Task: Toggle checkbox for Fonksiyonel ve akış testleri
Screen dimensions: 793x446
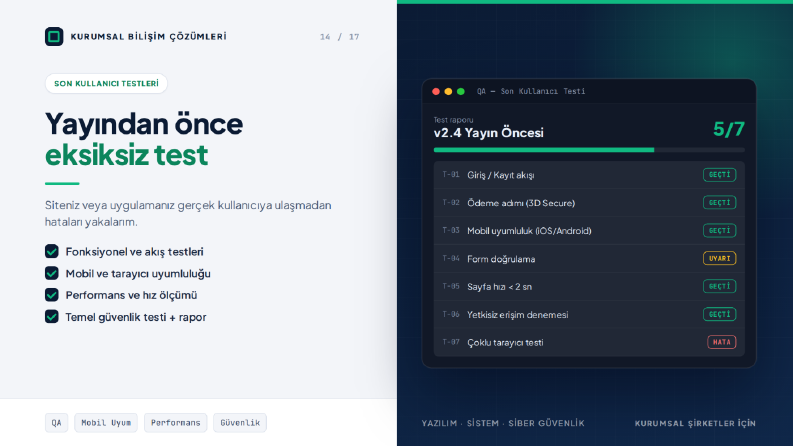Action: (x=52, y=251)
